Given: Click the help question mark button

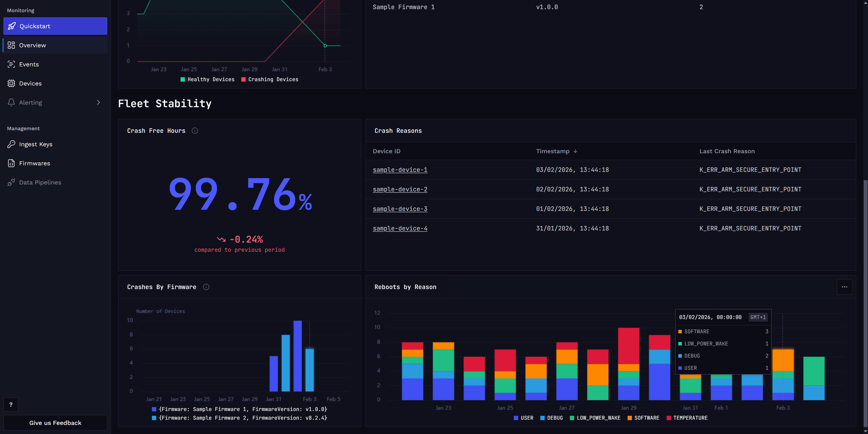Looking at the screenshot, I should [x=11, y=404].
